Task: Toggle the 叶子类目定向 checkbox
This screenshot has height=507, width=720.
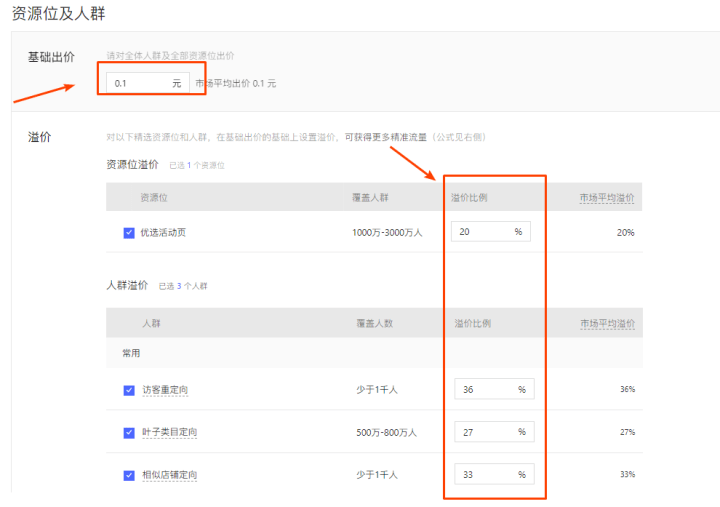Action: pos(129,432)
